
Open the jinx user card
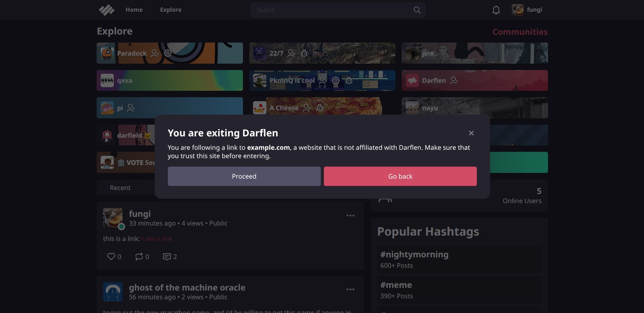475,53
